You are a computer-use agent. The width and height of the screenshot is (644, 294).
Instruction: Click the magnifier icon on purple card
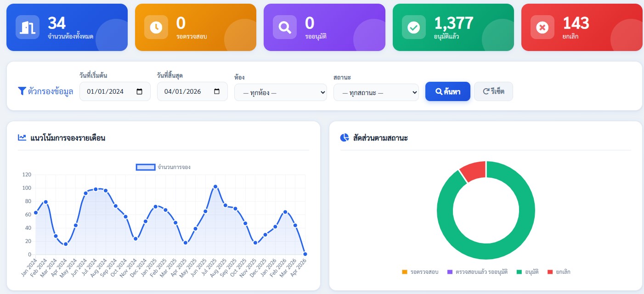click(x=285, y=28)
